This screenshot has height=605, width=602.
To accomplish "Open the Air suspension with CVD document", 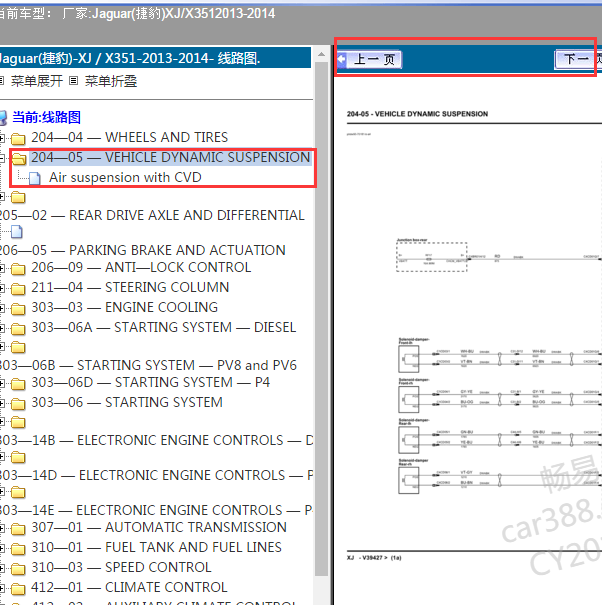I will (125, 177).
